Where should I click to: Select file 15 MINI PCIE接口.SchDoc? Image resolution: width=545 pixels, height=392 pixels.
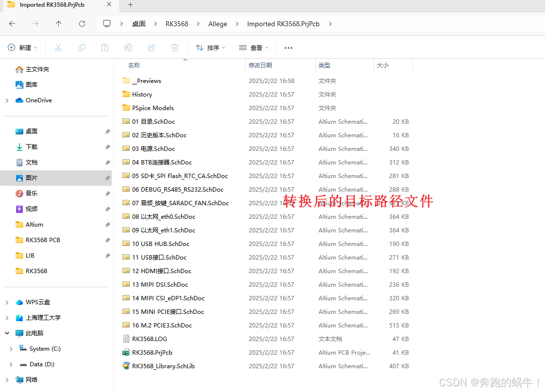click(163, 312)
